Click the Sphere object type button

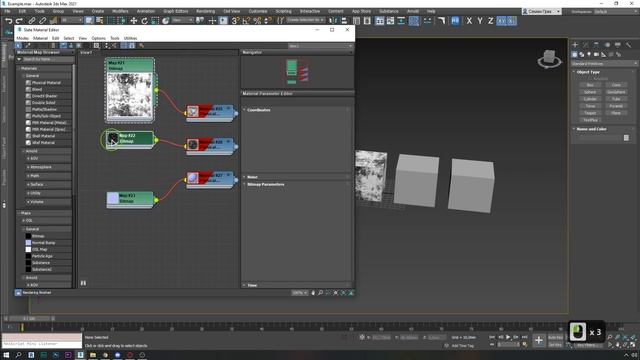[x=590, y=92]
